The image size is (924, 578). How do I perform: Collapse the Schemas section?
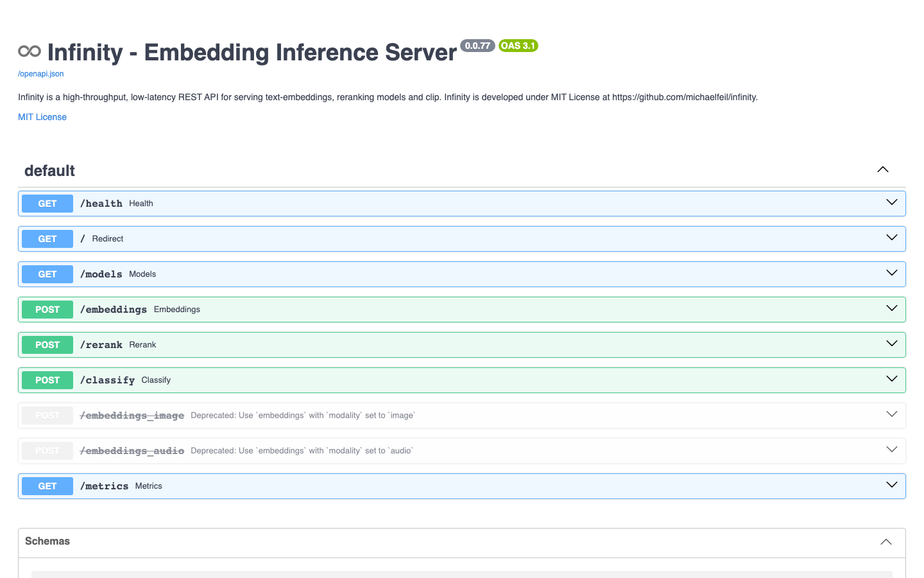pos(886,542)
